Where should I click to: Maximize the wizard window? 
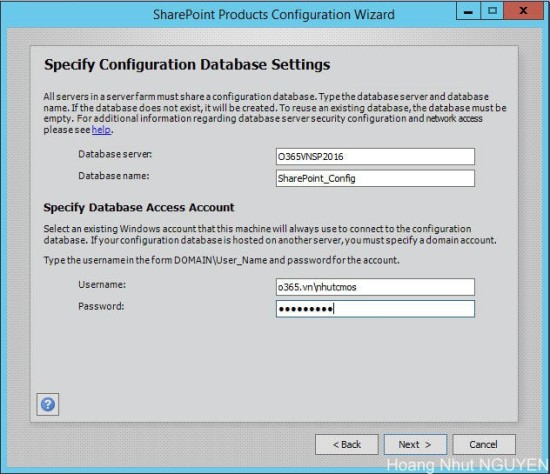tap(492, 11)
